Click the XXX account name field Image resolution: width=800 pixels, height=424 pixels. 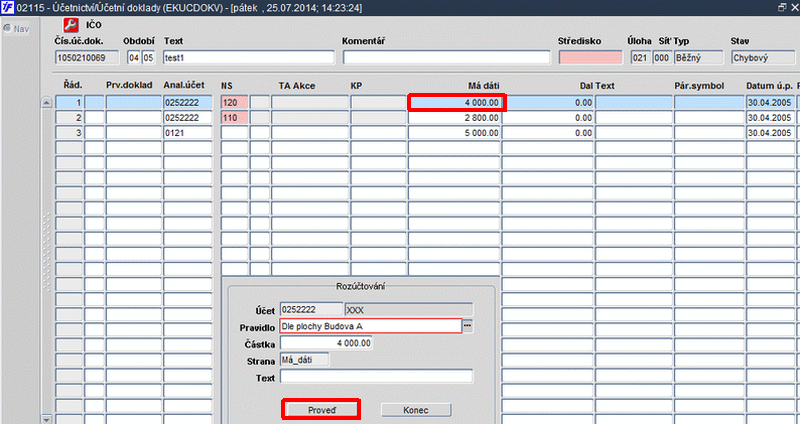click(x=409, y=310)
